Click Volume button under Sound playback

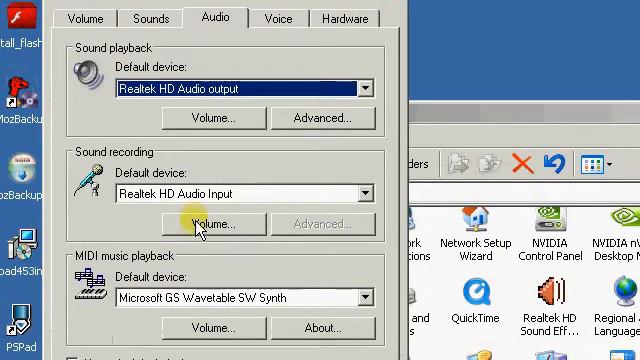pyautogui.click(x=214, y=118)
